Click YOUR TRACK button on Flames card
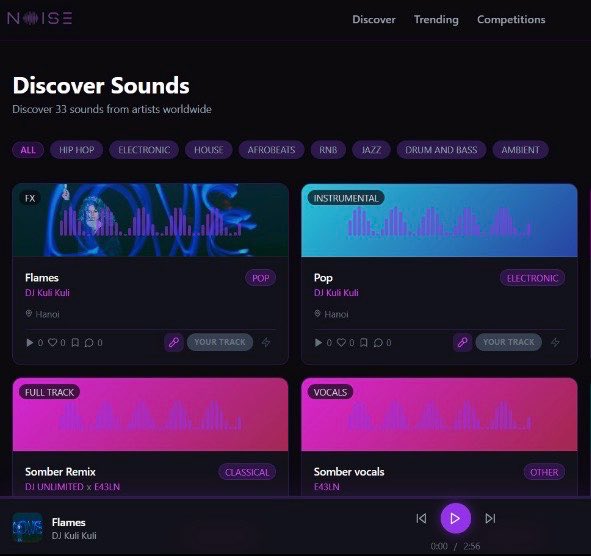 click(x=220, y=342)
